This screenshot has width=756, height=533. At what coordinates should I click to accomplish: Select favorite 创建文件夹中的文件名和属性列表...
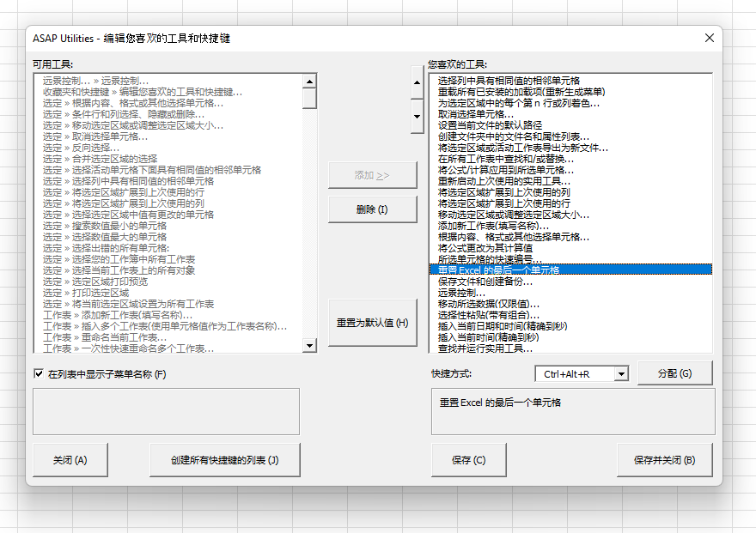[x=514, y=136]
